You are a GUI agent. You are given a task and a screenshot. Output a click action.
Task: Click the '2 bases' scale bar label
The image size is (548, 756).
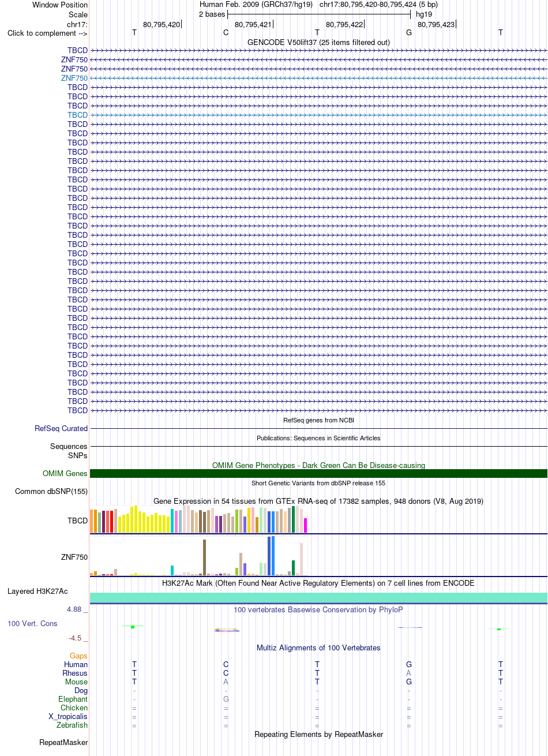pyautogui.click(x=212, y=14)
